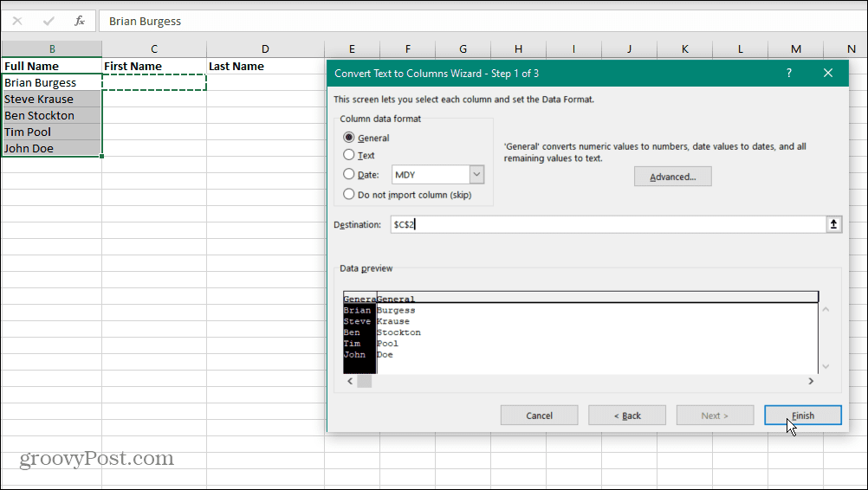Click the formula bar cancel X icon

pyautogui.click(x=17, y=21)
